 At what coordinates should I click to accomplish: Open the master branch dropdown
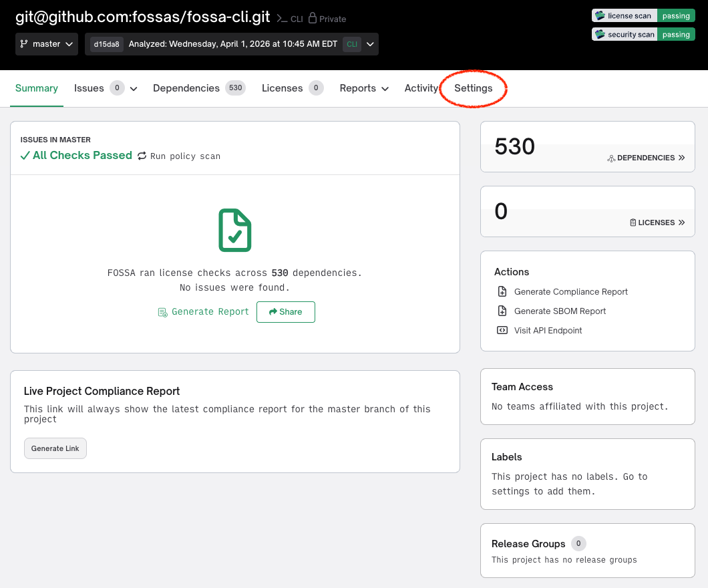[47, 44]
